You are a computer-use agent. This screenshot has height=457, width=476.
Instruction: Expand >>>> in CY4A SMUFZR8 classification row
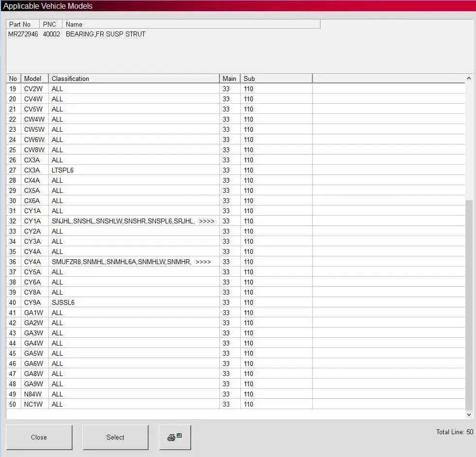[203, 262]
